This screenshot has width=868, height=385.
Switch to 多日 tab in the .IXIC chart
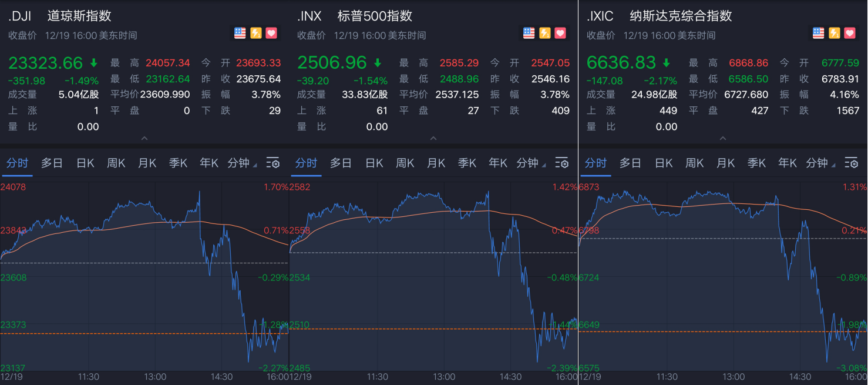coord(630,163)
